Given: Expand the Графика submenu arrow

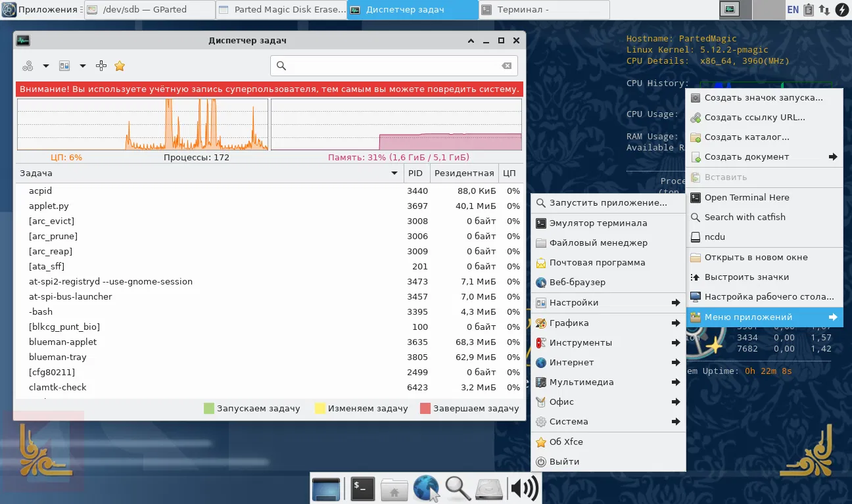Looking at the screenshot, I should point(676,323).
